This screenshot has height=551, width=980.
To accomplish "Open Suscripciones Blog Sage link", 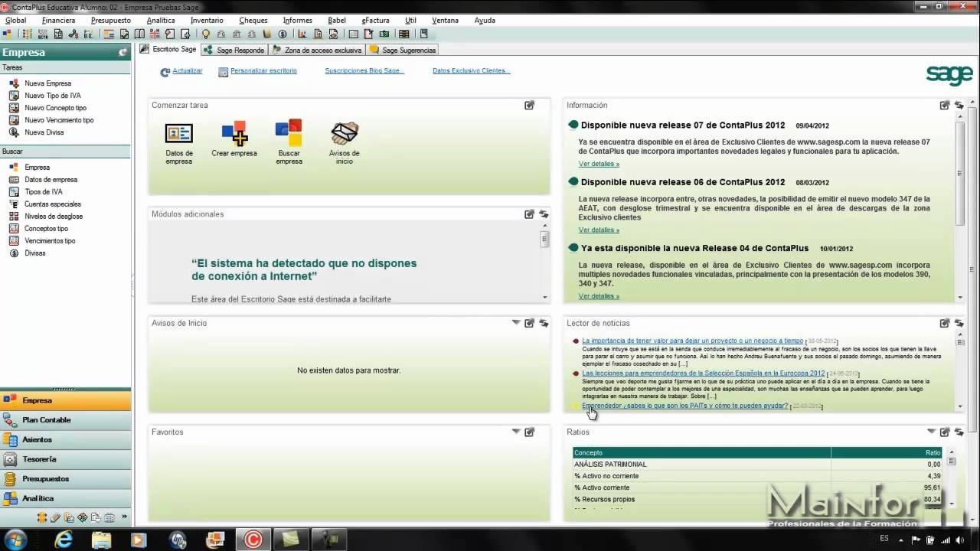I will [364, 70].
